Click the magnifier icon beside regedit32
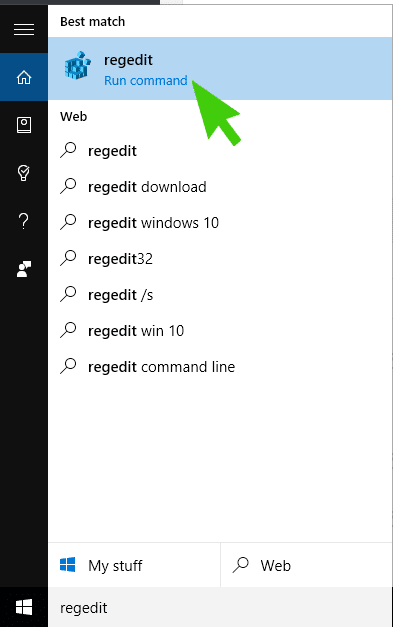This screenshot has width=393, height=627. coord(68,258)
